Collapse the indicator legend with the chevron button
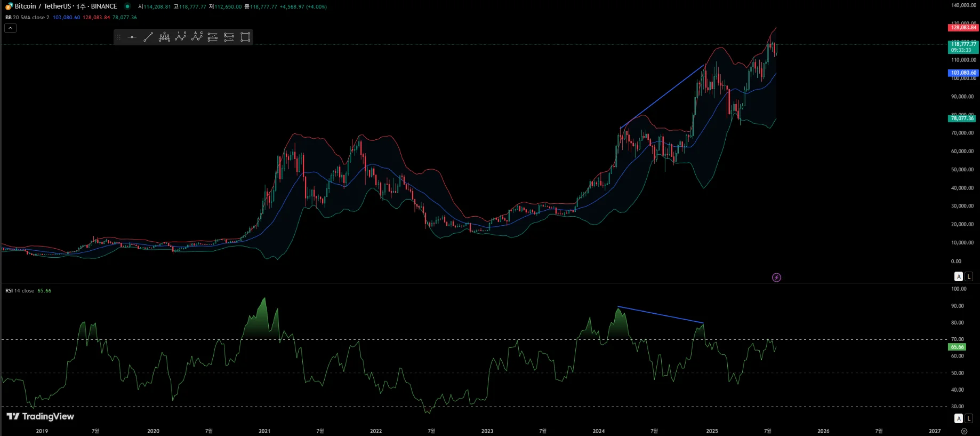This screenshot has width=980, height=436. tap(10, 28)
